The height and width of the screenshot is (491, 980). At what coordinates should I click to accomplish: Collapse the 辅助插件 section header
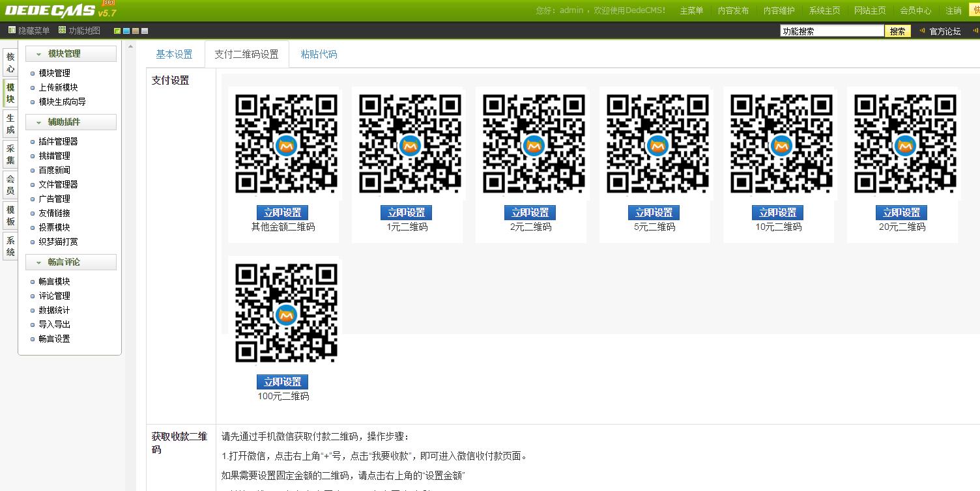pos(71,122)
